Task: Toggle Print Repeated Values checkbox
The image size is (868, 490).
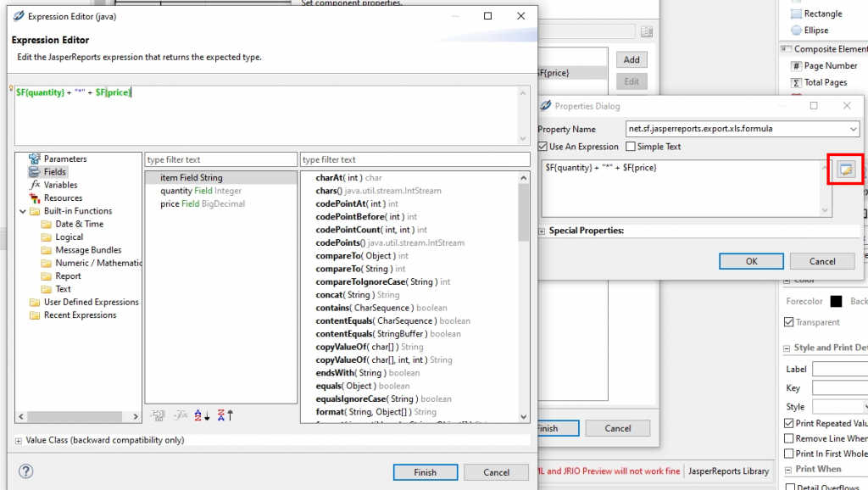Action: [x=789, y=424]
